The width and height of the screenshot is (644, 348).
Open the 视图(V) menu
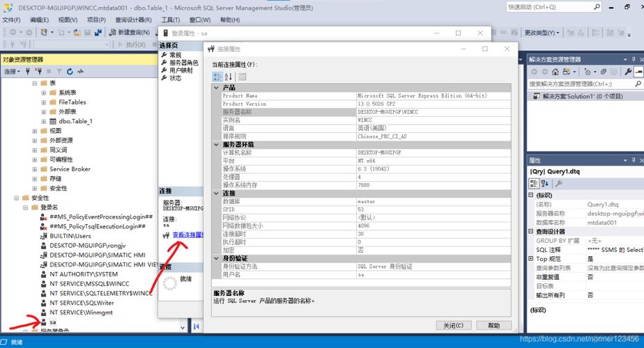[68, 19]
